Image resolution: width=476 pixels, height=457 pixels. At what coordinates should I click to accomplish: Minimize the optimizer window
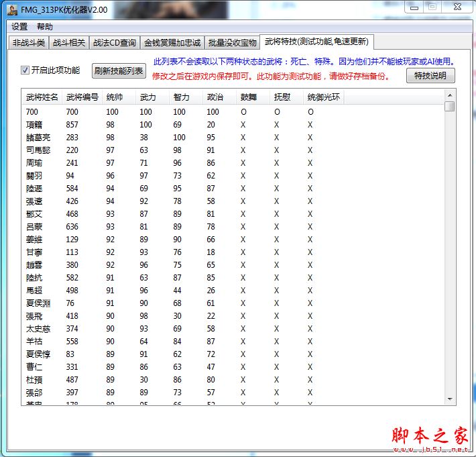pos(414,7)
